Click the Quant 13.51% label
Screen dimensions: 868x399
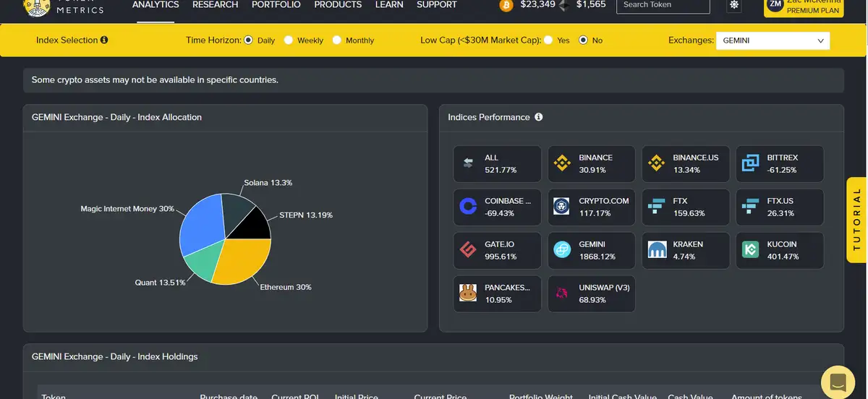[160, 283]
